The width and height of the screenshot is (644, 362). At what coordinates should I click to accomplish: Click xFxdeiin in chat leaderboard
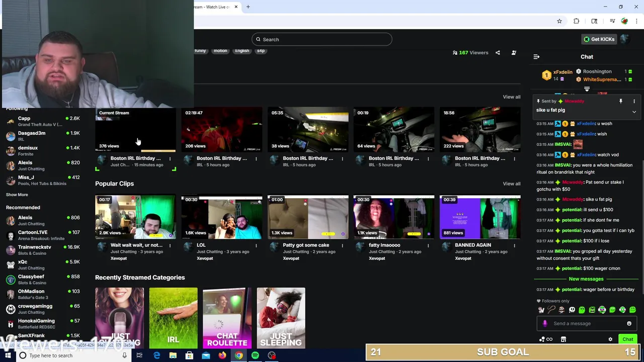pyautogui.click(x=562, y=72)
